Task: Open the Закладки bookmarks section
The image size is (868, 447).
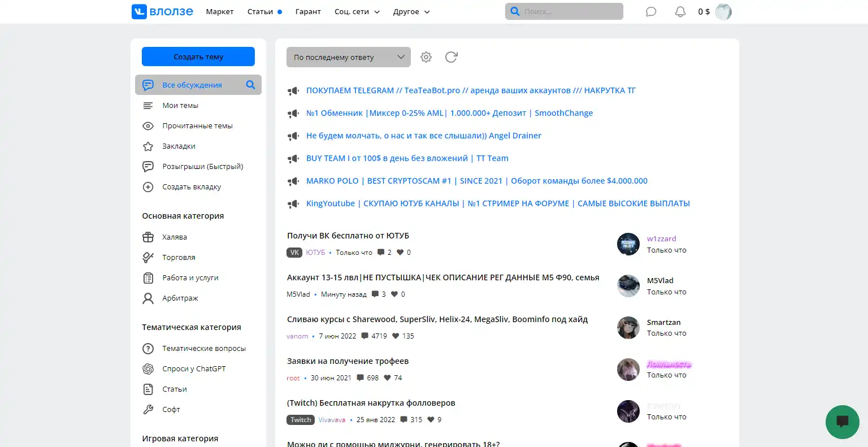Action: click(179, 146)
